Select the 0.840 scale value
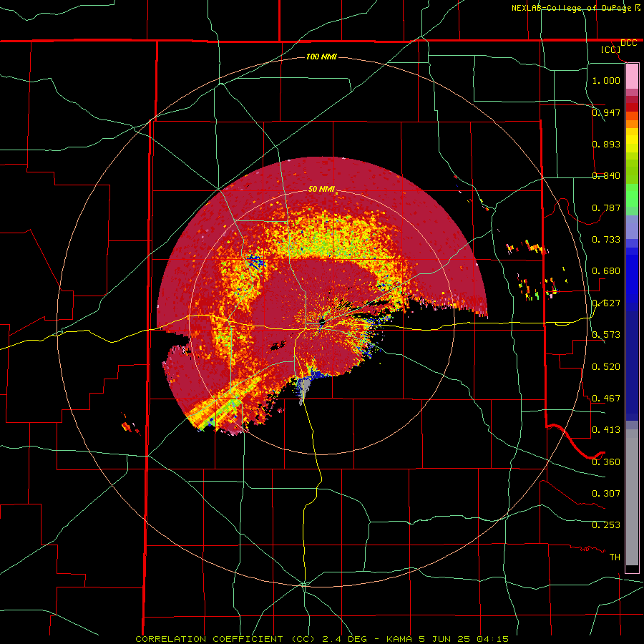The width and height of the screenshot is (644, 644). (x=606, y=175)
